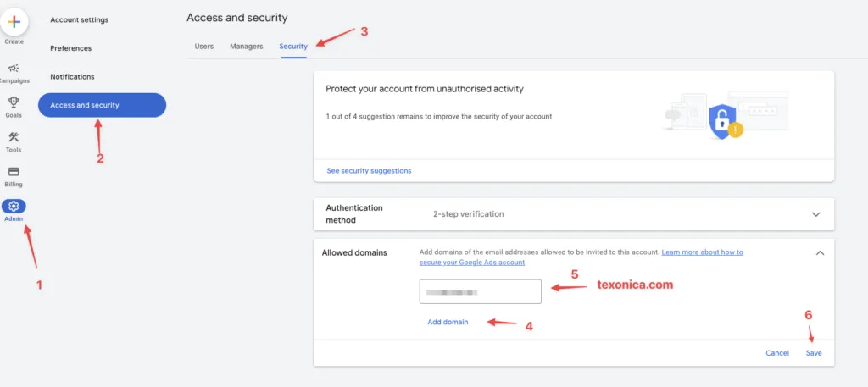Viewport: 868px width, 387px height.
Task: Open the Campaigns megaphone icon
Action: click(x=14, y=68)
